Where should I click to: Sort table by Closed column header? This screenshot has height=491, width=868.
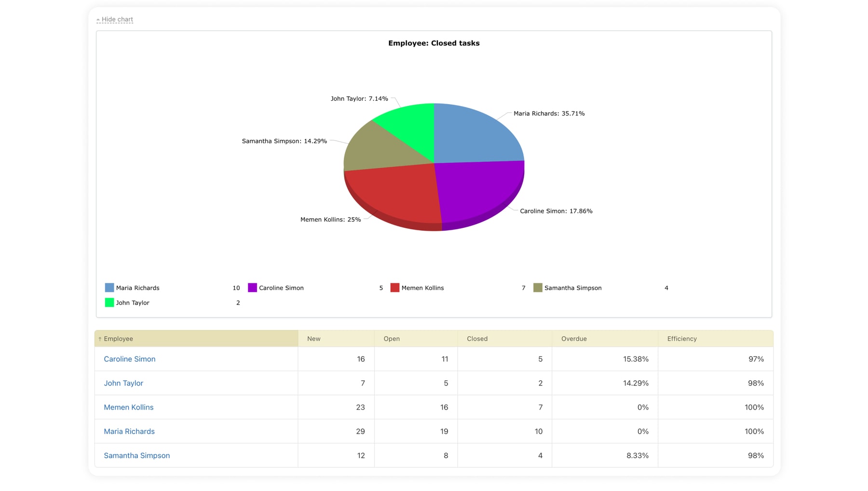[x=477, y=339]
